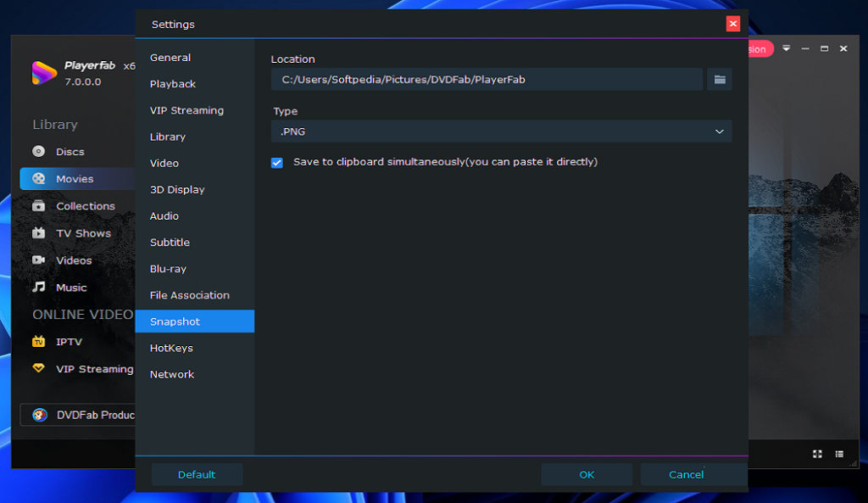Click the TV Shows icon
Screen dimensions: 868x503
pos(38,233)
